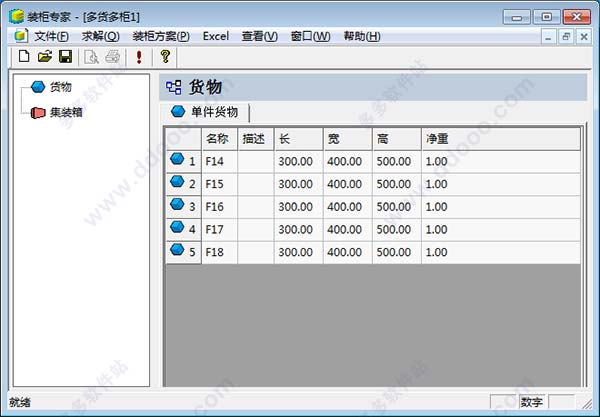Minimize the inner document window

tap(548, 37)
